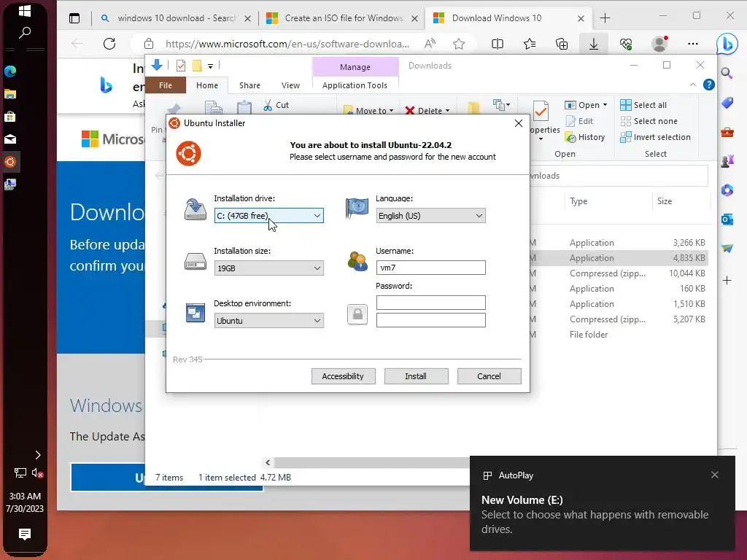Image resolution: width=747 pixels, height=560 pixels.
Task: Switch to the View ribbon tab
Action: click(x=290, y=85)
